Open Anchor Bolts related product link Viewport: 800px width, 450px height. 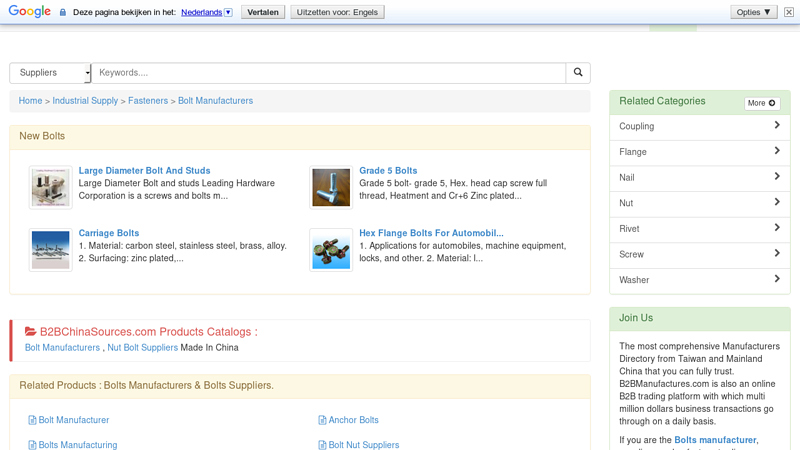coord(354,420)
